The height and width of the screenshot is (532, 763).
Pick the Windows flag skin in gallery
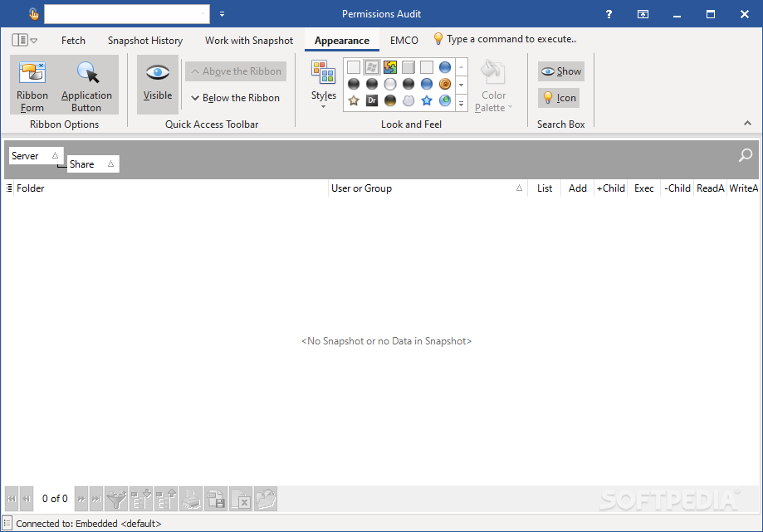click(372, 67)
